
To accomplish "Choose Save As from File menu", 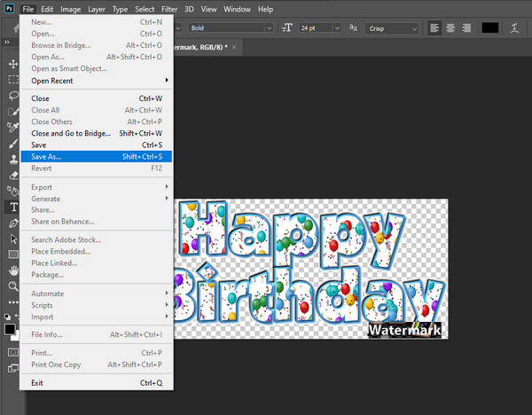I will pyautogui.click(x=97, y=156).
